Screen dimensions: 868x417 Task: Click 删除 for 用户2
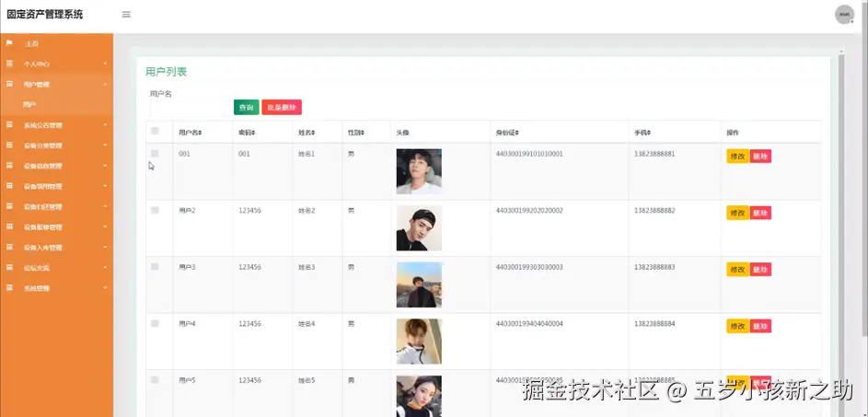[x=760, y=213]
